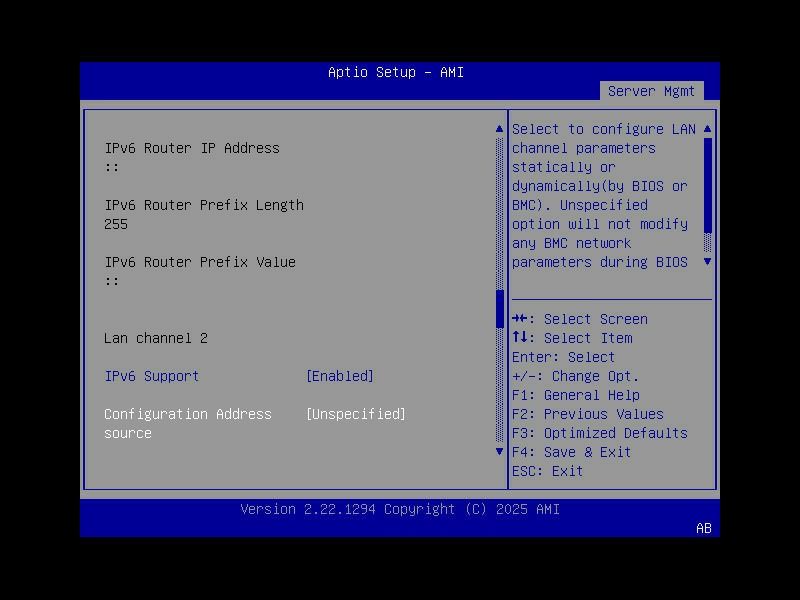This screenshot has height=600, width=800.
Task: Select F4: Save & Exit option
Action: [571, 452]
